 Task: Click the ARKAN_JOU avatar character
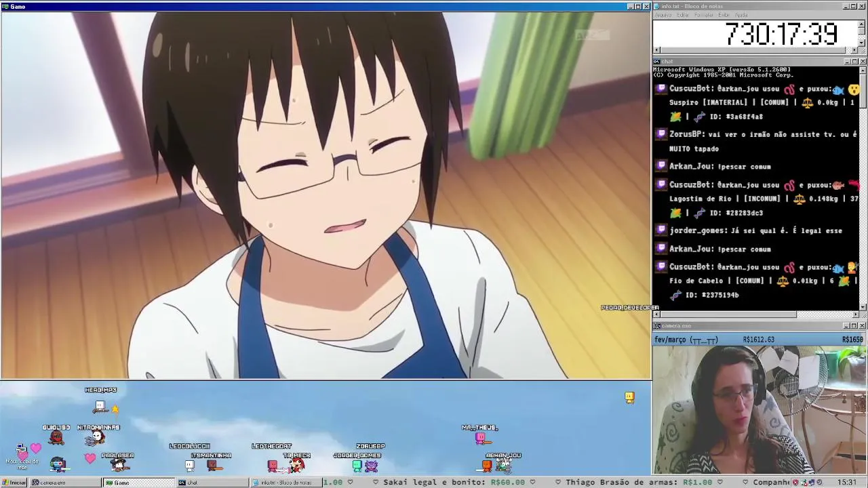point(503,465)
